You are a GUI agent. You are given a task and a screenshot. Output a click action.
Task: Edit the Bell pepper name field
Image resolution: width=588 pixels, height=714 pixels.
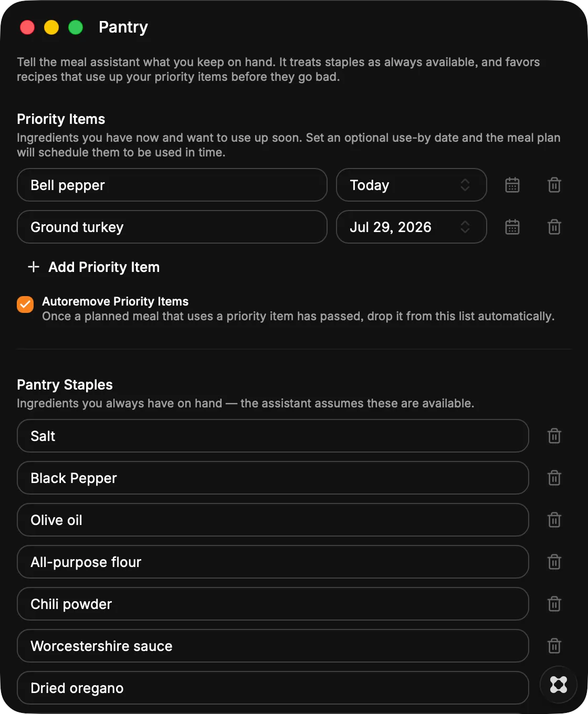point(172,185)
